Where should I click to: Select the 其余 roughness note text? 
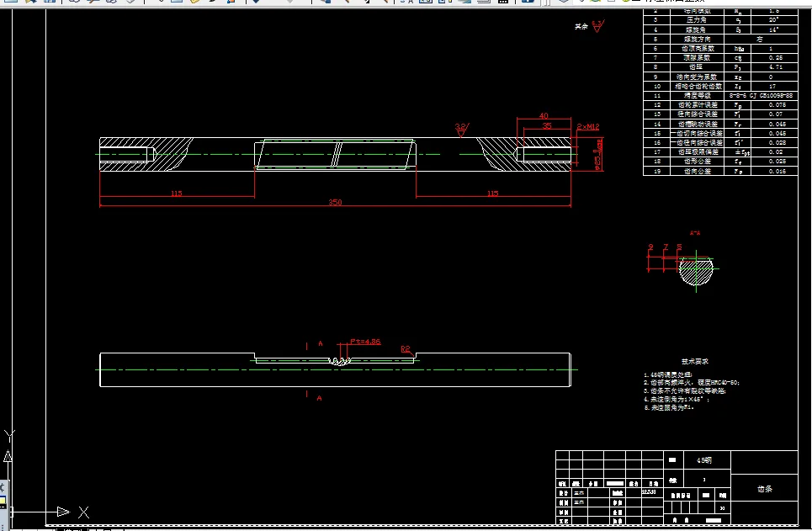click(x=581, y=26)
